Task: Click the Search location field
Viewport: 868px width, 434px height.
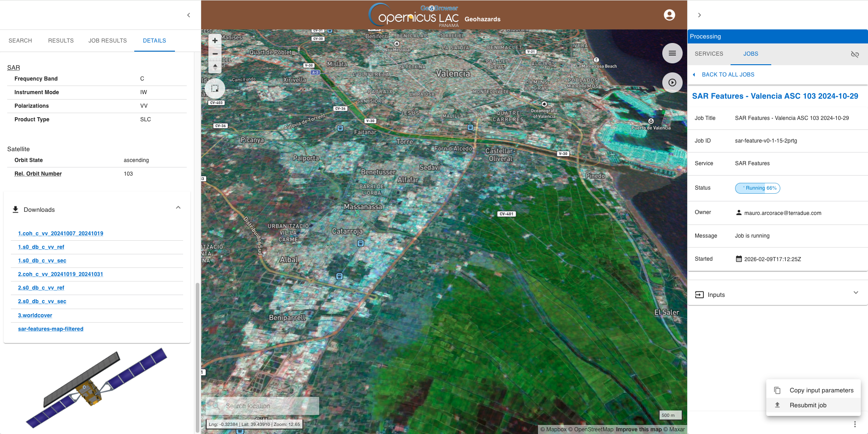Action: tap(267, 406)
